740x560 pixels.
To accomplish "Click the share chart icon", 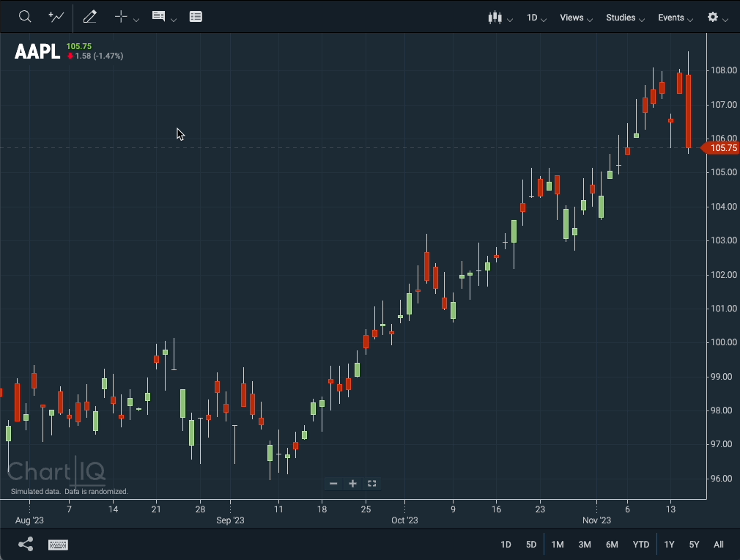I will (26, 545).
